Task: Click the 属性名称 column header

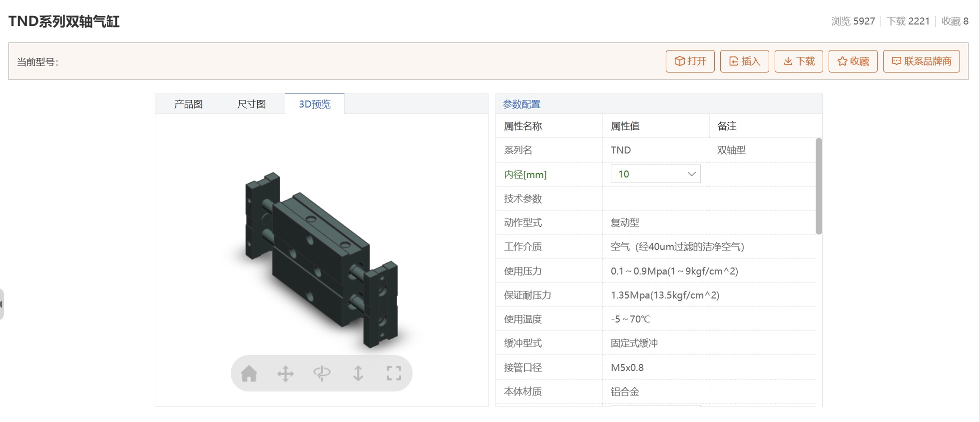Action: click(x=523, y=126)
